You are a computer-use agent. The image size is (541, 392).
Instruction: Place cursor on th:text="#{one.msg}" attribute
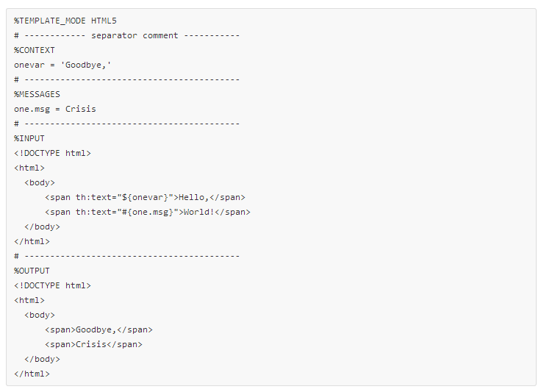(127, 212)
